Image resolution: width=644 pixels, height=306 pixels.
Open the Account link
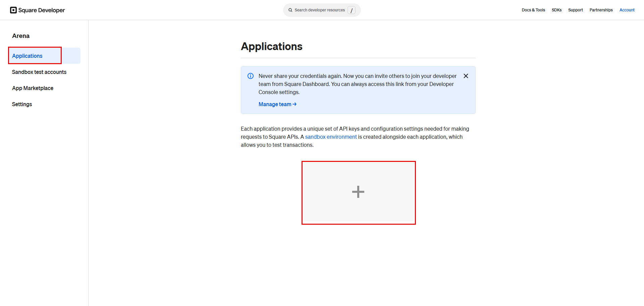coord(627,10)
